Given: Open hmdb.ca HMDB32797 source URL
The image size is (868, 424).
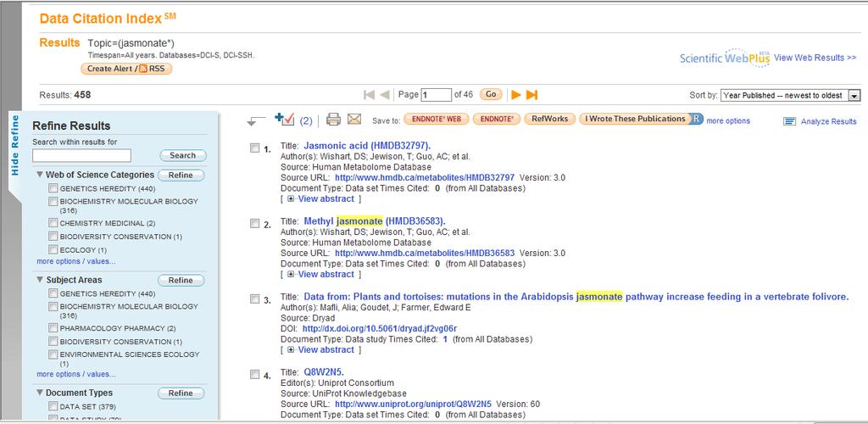Looking at the screenshot, I should coord(425,177).
